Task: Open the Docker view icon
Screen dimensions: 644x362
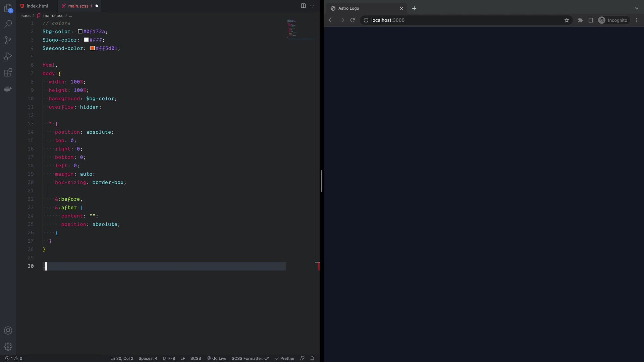Action: tap(8, 89)
